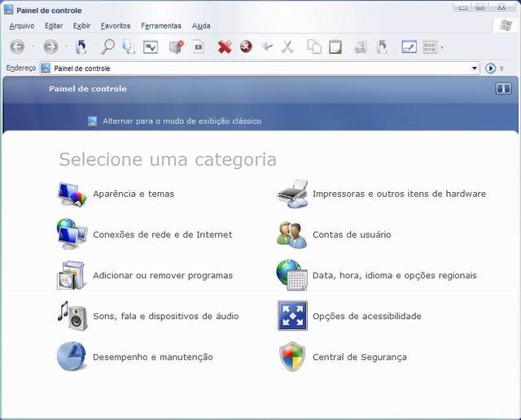This screenshot has width=521, height=420.
Task: Click the red X Delete toolbar icon
Action: click(x=225, y=47)
